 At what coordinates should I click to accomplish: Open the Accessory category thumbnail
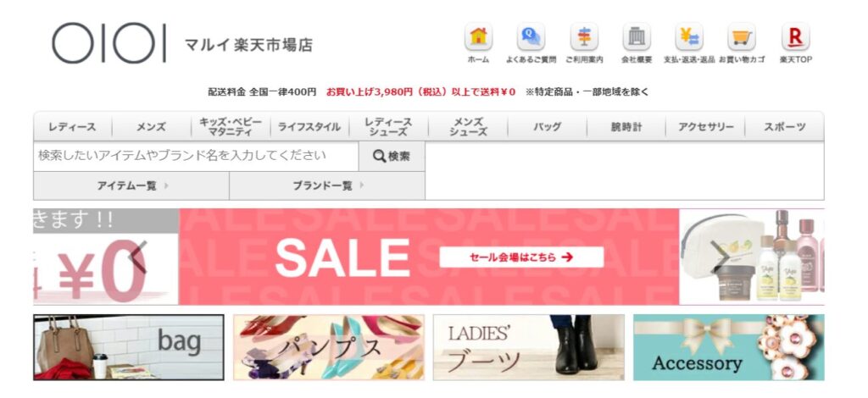(x=728, y=347)
